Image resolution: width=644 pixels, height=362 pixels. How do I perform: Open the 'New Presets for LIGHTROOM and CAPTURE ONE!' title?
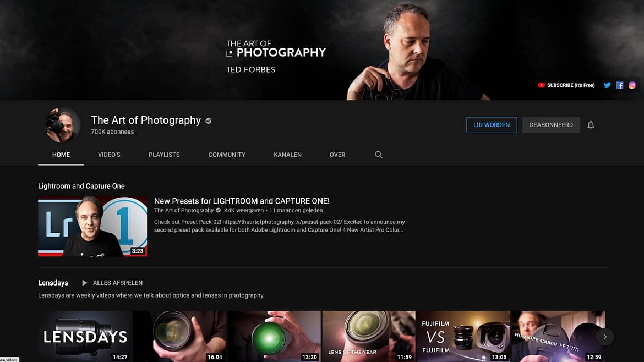(x=242, y=201)
